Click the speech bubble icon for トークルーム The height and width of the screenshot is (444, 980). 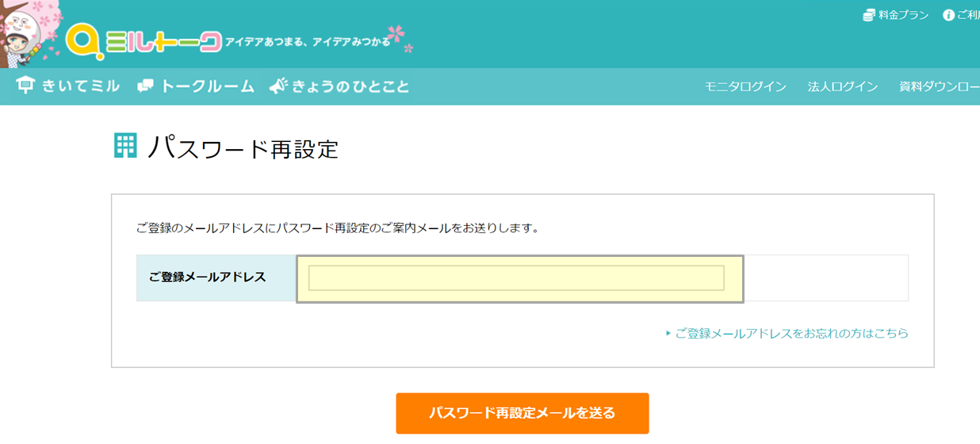pyautogui.click(x=145, y=86)
